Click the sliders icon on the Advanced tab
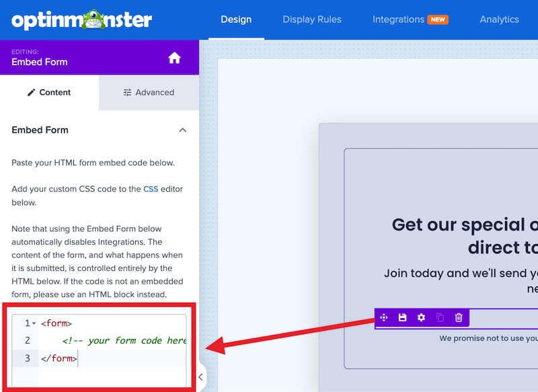Viewport: 538px width, 392px height. pyautogui.click(x=127, y=92)
